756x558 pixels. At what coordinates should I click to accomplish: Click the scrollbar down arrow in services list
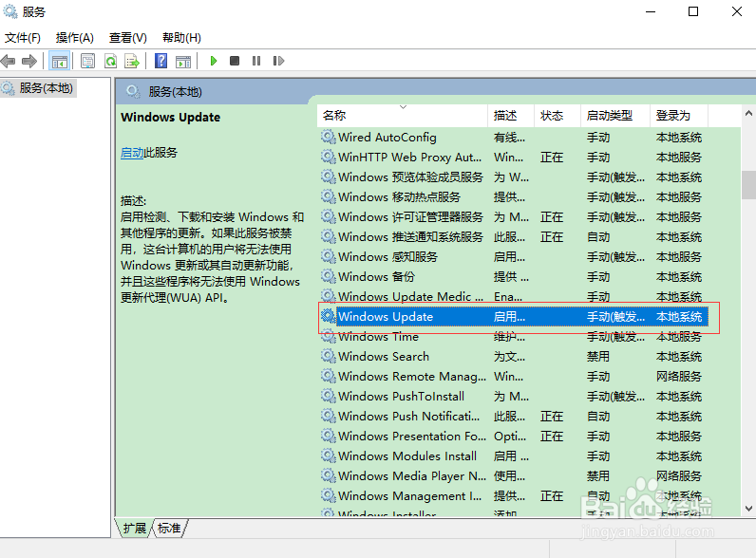click(x=748, y=509)
